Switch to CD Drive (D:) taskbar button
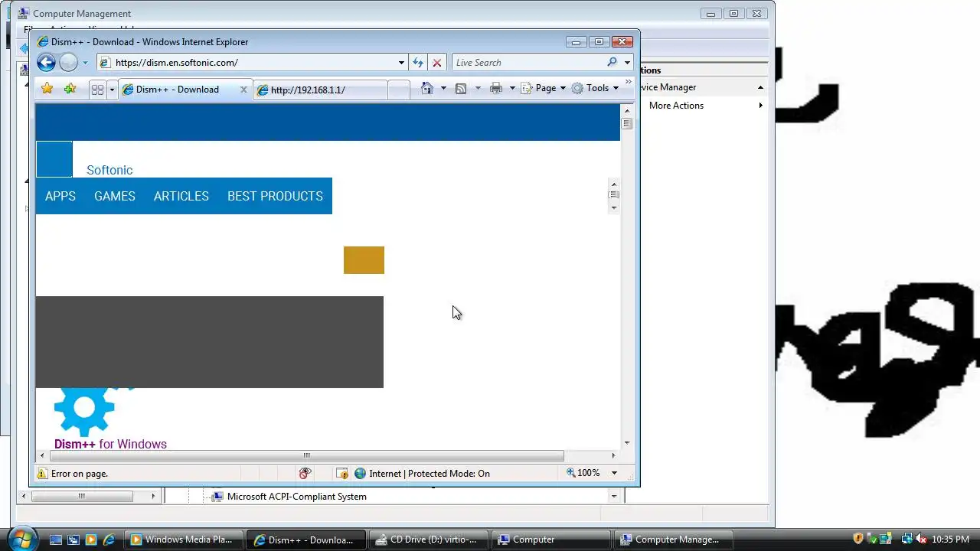 click(427, 540)
